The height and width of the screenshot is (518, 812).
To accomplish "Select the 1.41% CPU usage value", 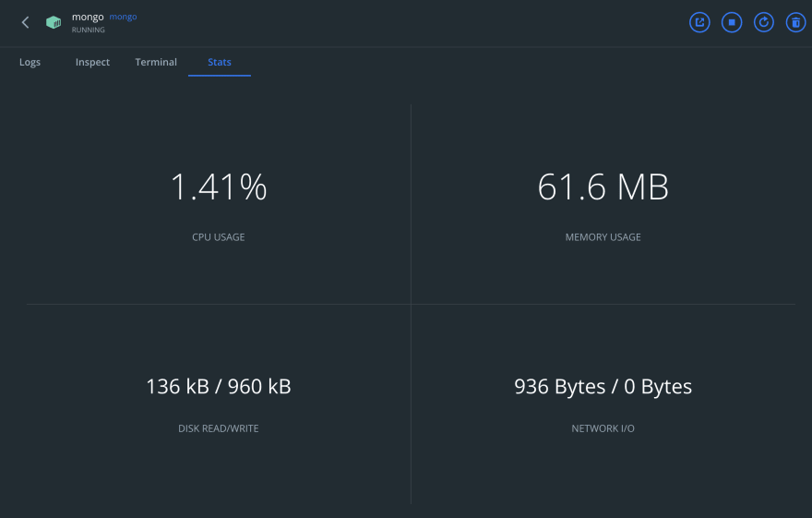I will click(219, 187).
